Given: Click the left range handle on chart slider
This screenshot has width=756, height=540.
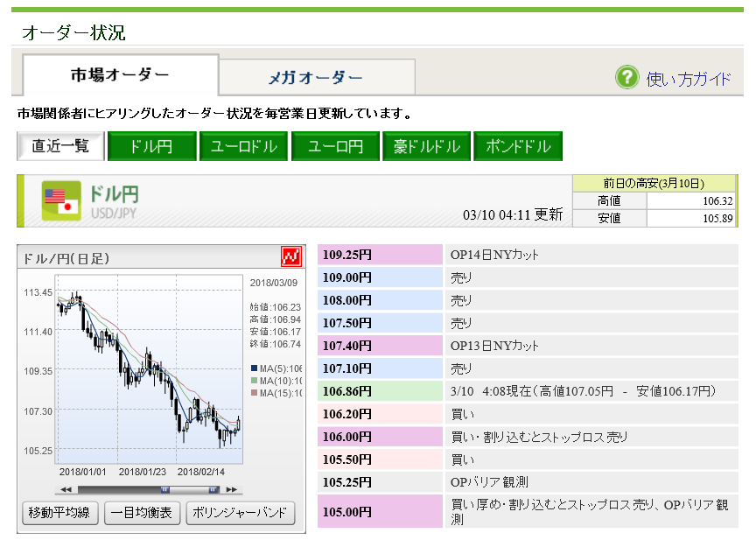Looking at the screenshot, I should (164, 489).
